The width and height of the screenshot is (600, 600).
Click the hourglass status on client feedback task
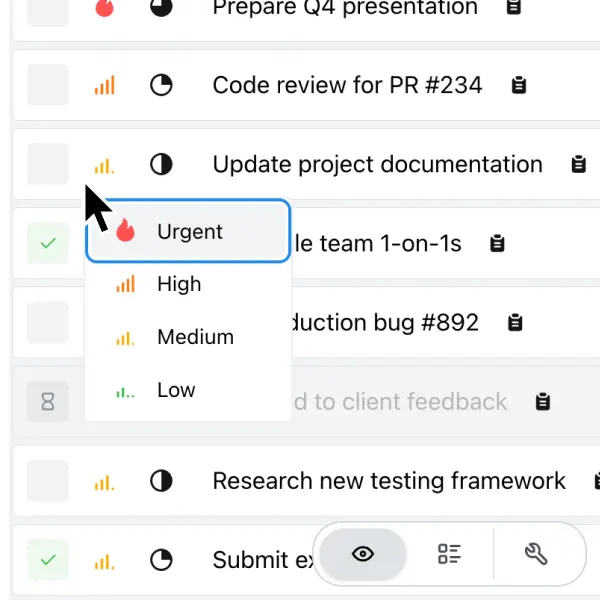coord(48,402)
